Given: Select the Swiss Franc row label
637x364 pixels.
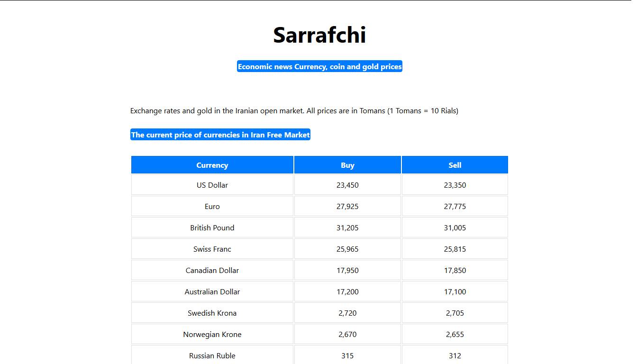Looking at the screenshot, I should (x=212, y=249).
